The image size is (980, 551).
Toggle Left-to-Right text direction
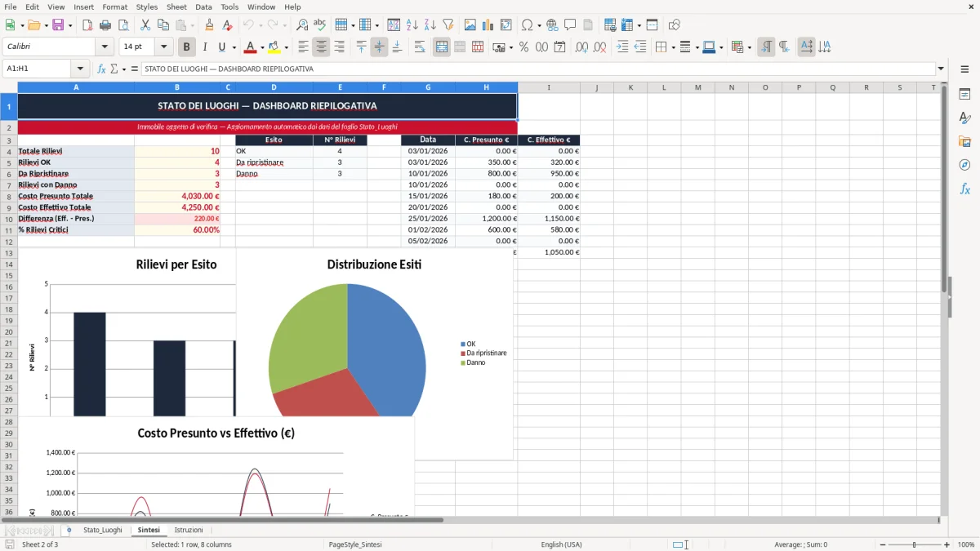(x=766, y=47)
